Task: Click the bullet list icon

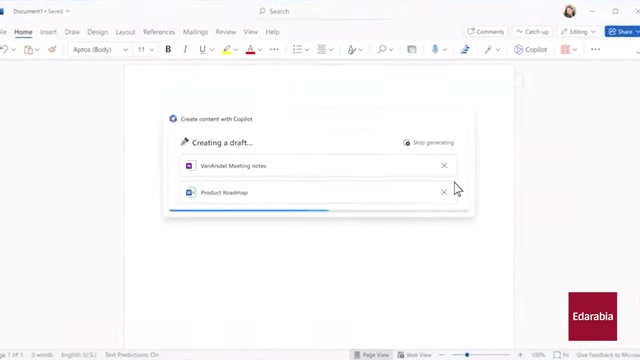Action: point(297,49)
